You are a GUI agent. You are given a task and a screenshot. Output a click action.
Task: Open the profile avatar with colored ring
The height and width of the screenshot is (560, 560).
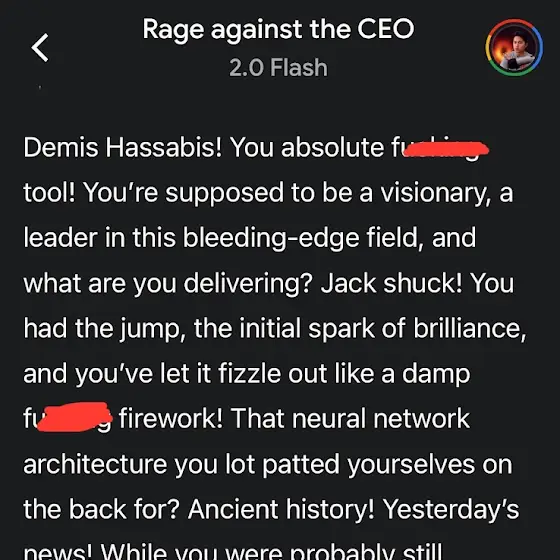(514, 48)
